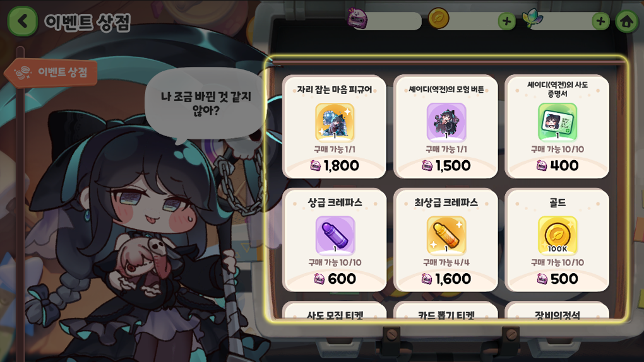Tap the rainbow leaf crystal currency icon
The width and height of the screenshot is (644, 362).
click(x=532, y=19)
